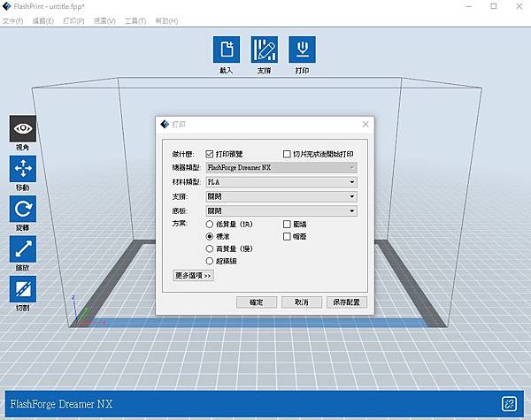Open the 材料類型 PLA dropdown
The image size is (531, 420).
click(281, 181)
